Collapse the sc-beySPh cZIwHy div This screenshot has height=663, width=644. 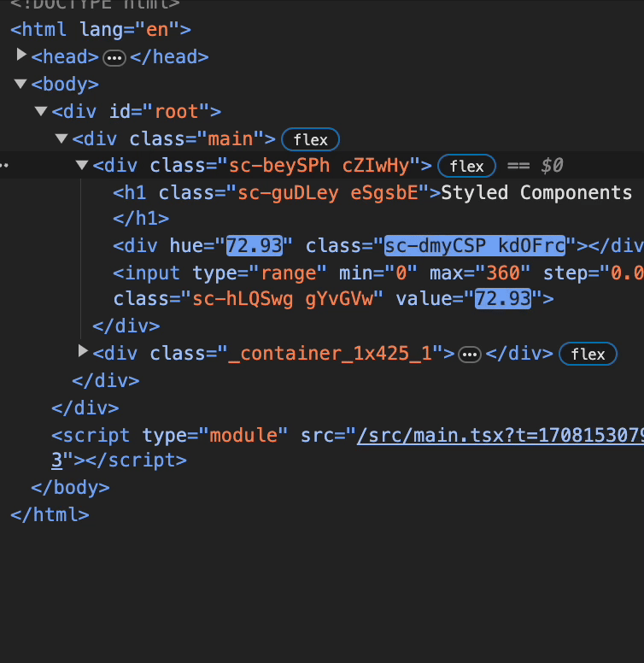(81, 165)
